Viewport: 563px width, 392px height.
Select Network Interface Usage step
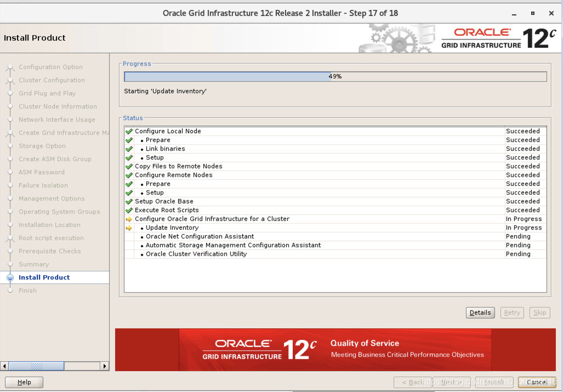[x=56, y=120]
